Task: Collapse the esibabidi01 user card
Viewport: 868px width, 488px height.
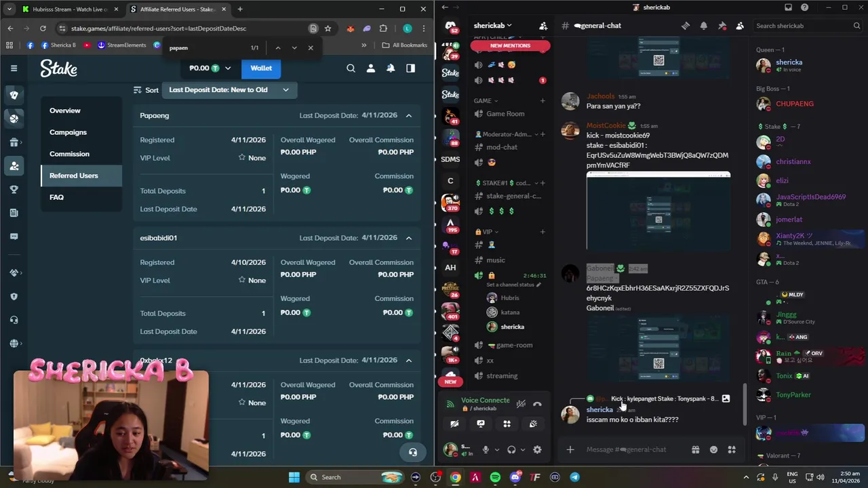Action: (409, 238)
